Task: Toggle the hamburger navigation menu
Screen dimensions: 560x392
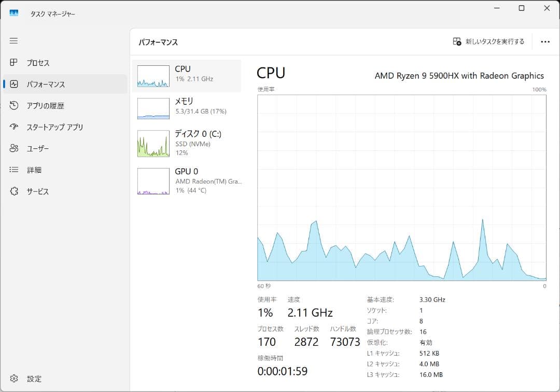Action: [x=14, y=40]
